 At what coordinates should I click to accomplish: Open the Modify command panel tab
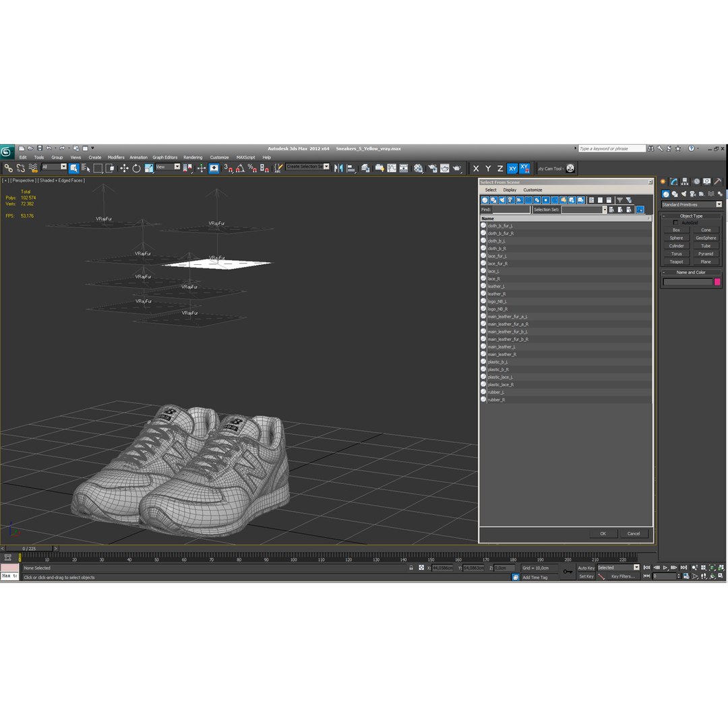click(673, 181)
